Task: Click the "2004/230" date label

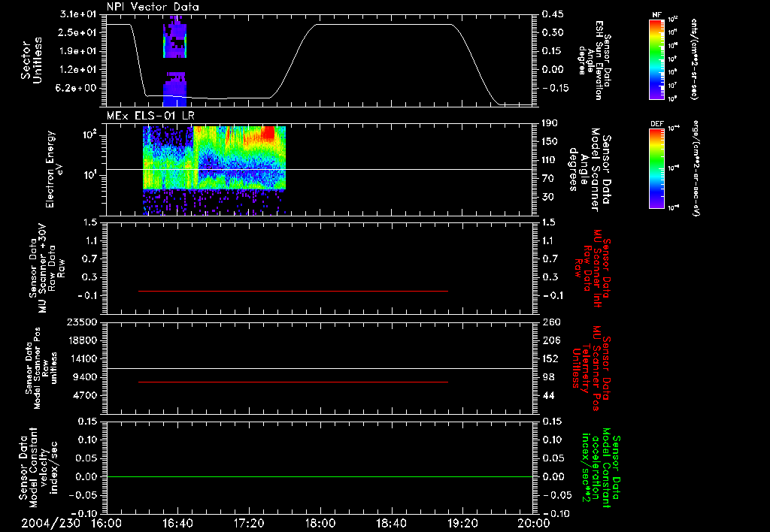Action: click(50, 523)
